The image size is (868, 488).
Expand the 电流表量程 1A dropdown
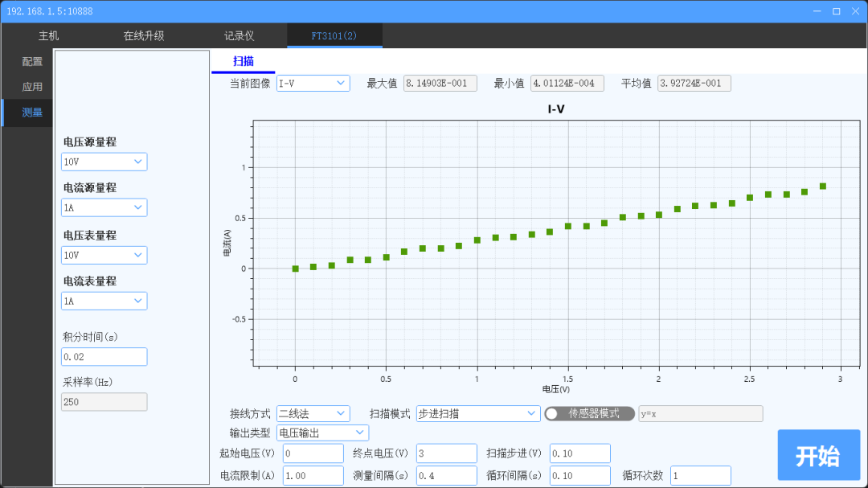[104, 301]
